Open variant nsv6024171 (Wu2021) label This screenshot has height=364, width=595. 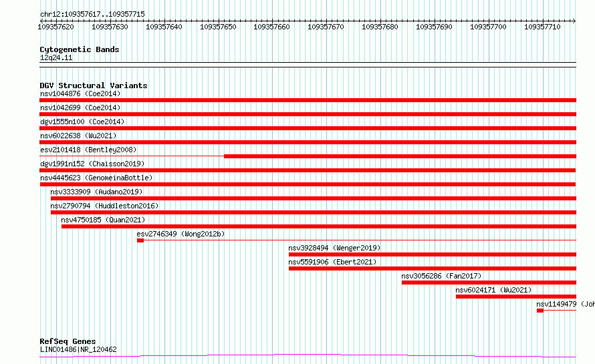tap(493, 290)
